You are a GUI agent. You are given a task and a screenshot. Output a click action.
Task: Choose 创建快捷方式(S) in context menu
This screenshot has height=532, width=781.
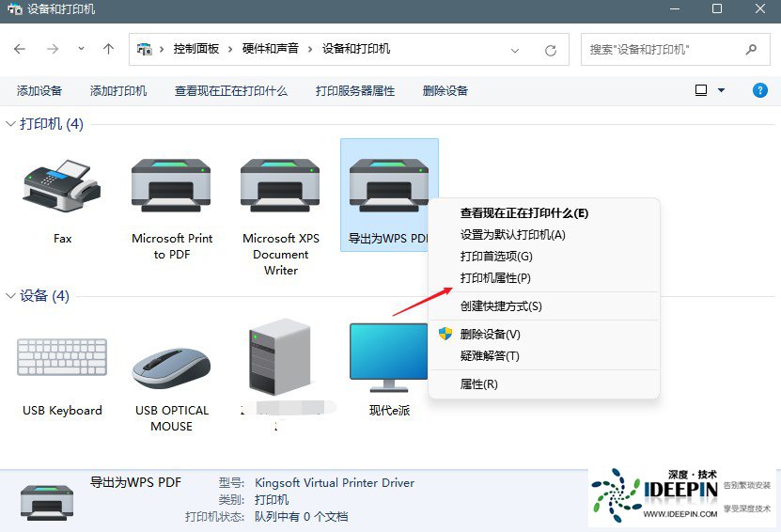click(x=544, y=305)
